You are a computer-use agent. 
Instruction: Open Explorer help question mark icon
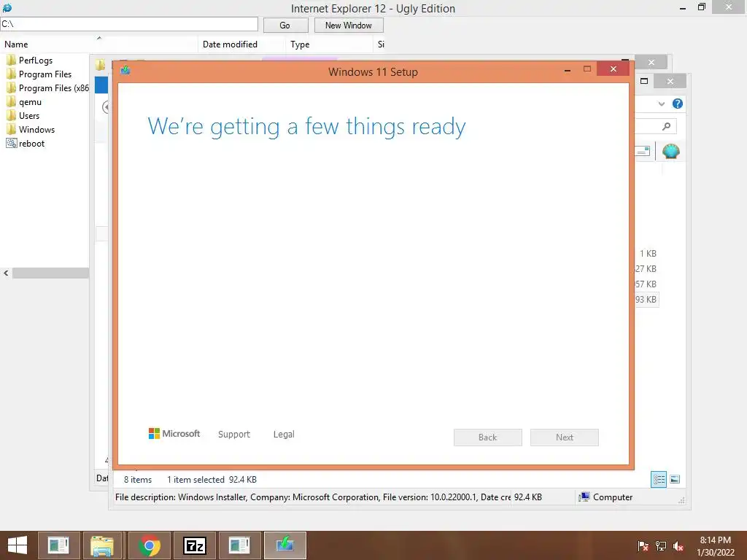click(678, 104)
